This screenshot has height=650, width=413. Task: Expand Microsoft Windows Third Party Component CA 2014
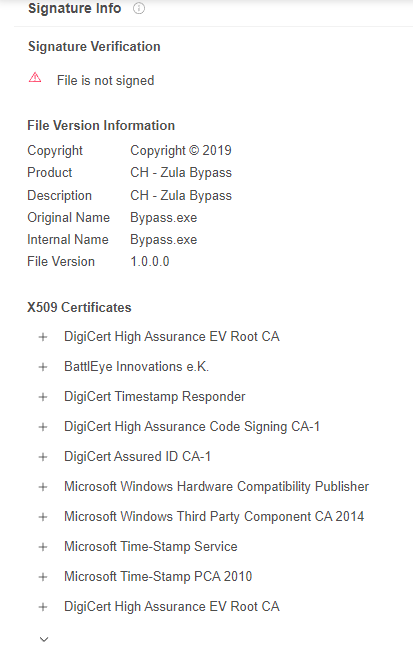click(x=43, y=517)
